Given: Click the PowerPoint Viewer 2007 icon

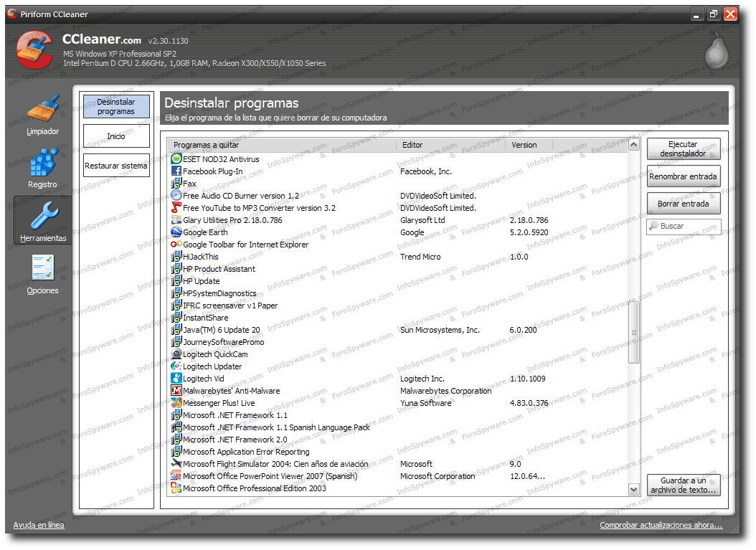Looking at the screenshot, I should coord(176,475).
